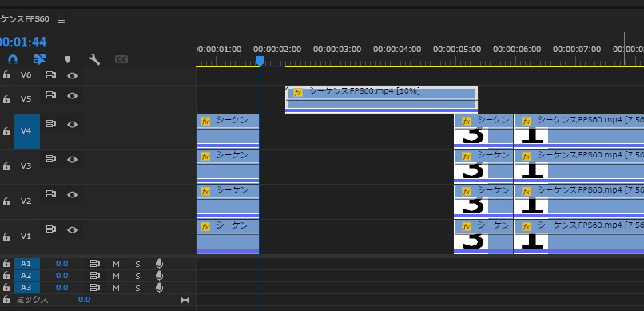Toggle the Snap magnet icon
The image size is (644, 311).
(x=13, y=60)
